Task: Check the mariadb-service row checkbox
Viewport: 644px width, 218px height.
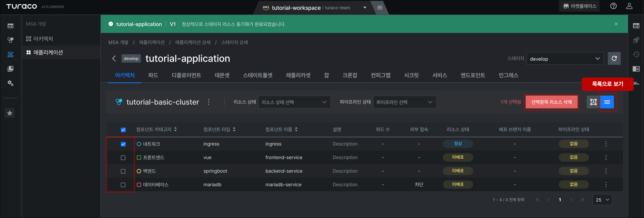Action: point(123,185)
